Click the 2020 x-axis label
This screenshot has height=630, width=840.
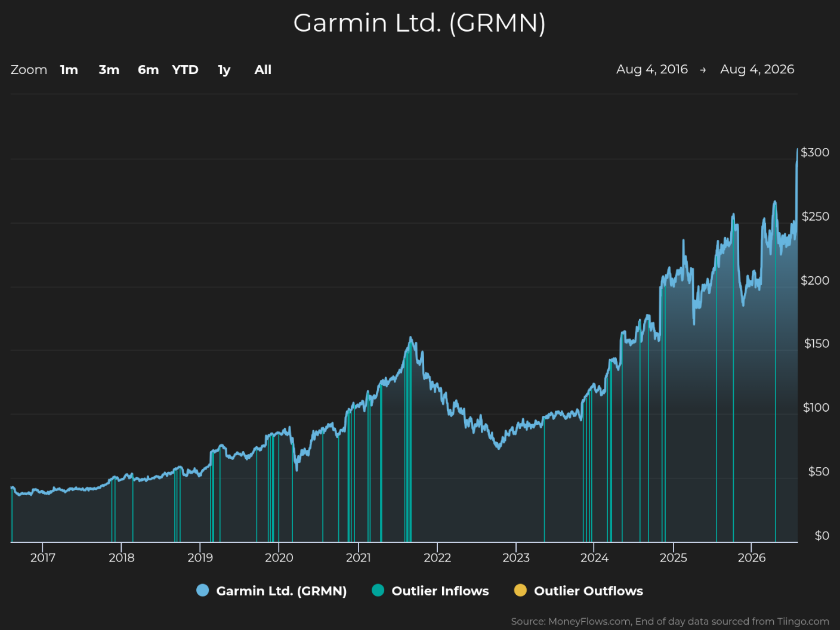[279, 558]
